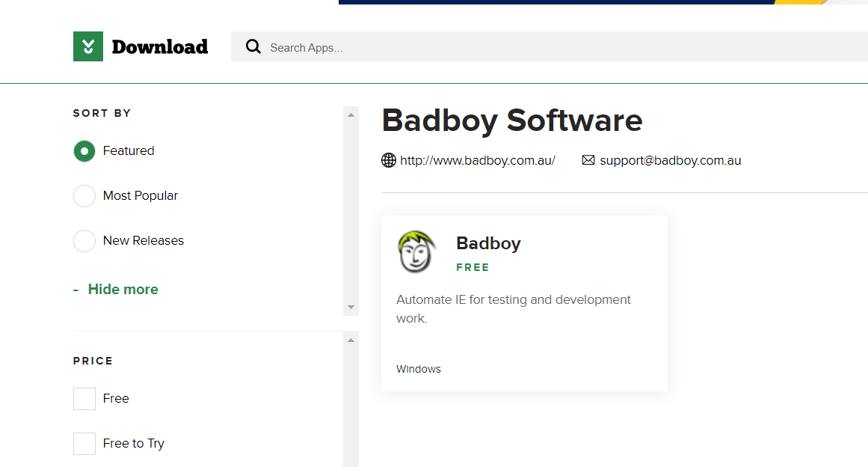Click the envelope icon next to the support email
Viewport: 868px width, 467px height.
pos(588,159)
